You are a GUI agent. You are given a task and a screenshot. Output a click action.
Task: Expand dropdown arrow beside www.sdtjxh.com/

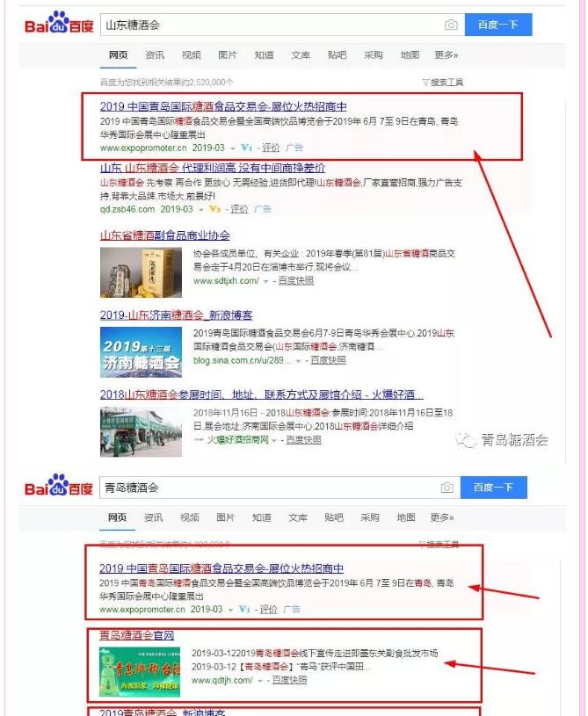click(x=265, y=281)
